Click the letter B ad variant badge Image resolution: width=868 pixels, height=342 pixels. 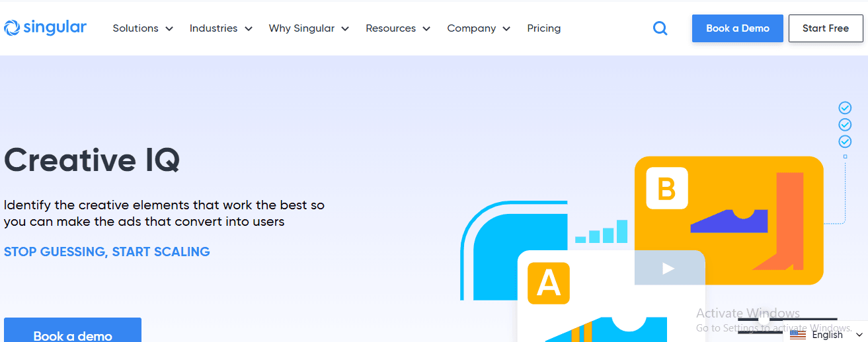click(x=666, y=188)
